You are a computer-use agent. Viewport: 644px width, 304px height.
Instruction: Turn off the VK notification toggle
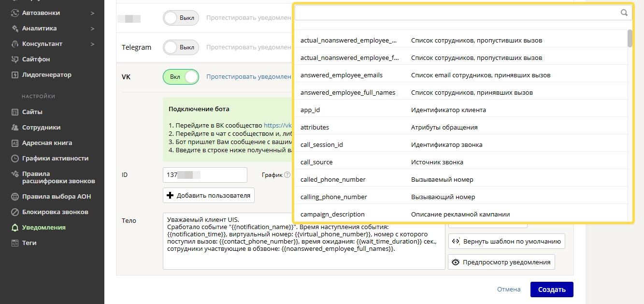(x=181, y=77)
